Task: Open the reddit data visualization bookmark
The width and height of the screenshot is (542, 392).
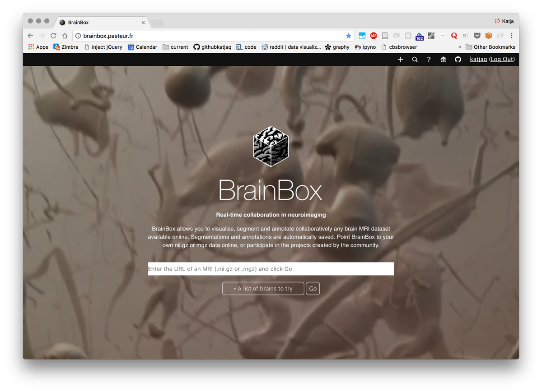Action: [291, 47]
